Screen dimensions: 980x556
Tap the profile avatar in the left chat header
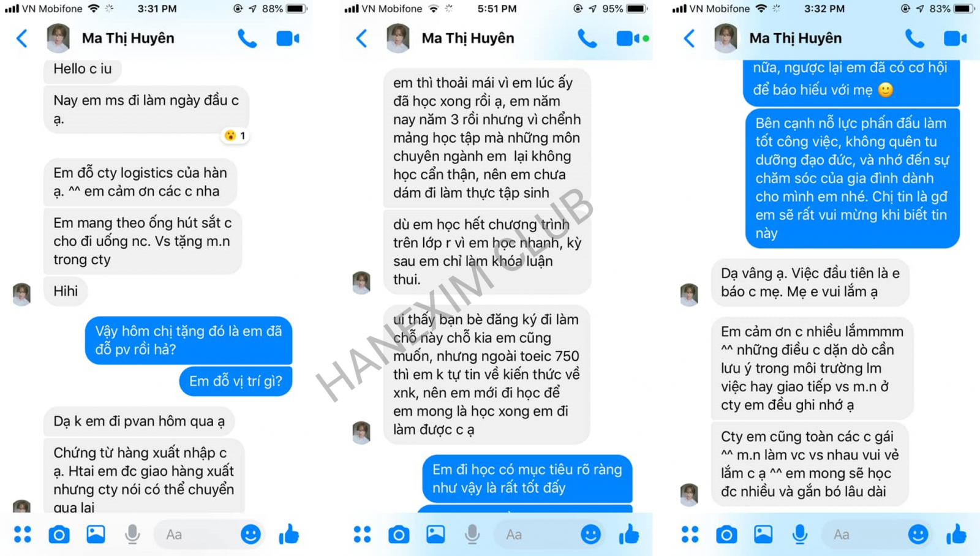click(58, 38)
